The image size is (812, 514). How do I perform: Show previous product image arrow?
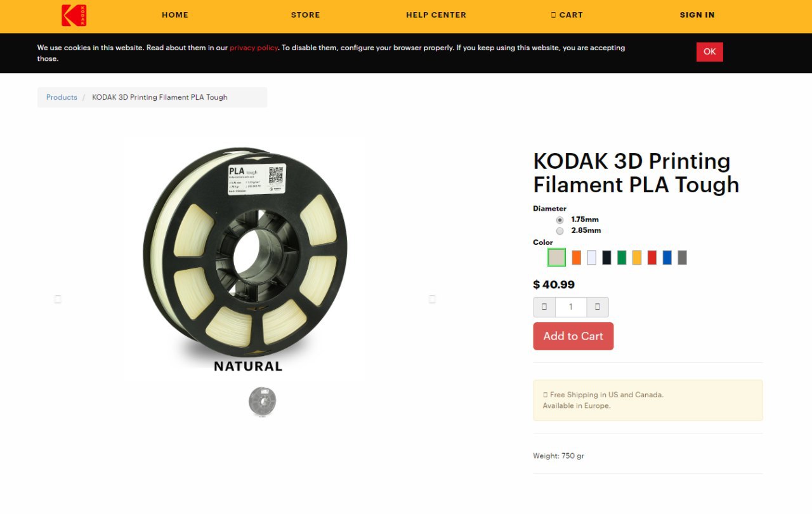(x=58, y=299)
